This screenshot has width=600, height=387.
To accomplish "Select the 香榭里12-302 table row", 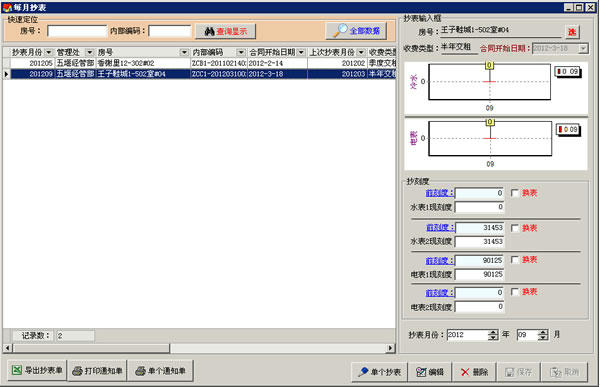I will (x=199, y=63).
